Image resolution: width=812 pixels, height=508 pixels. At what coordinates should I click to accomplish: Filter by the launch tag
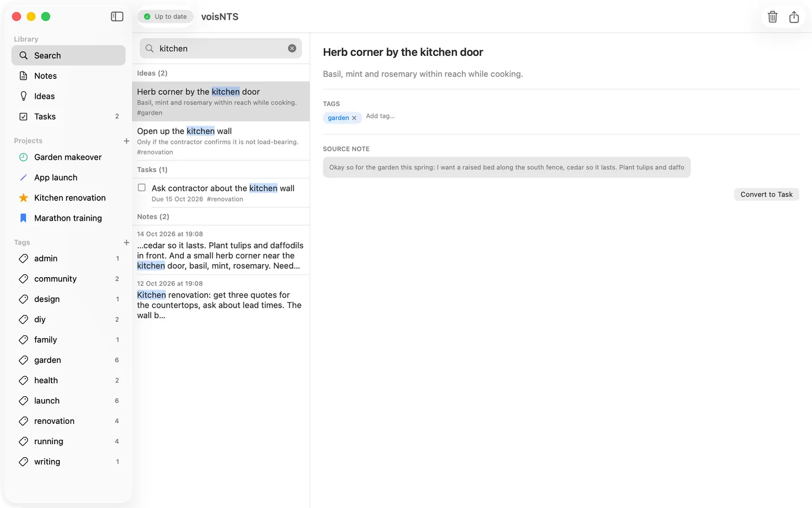point(68,401)
